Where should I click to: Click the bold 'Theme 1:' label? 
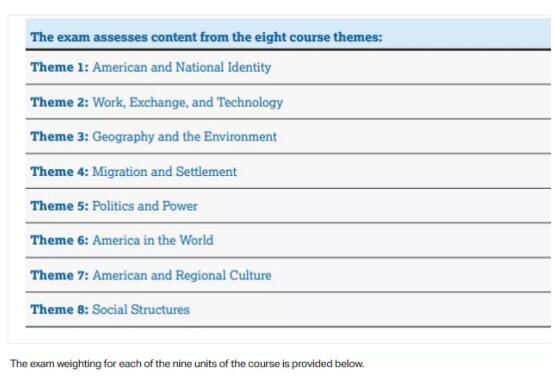[59, 67]
